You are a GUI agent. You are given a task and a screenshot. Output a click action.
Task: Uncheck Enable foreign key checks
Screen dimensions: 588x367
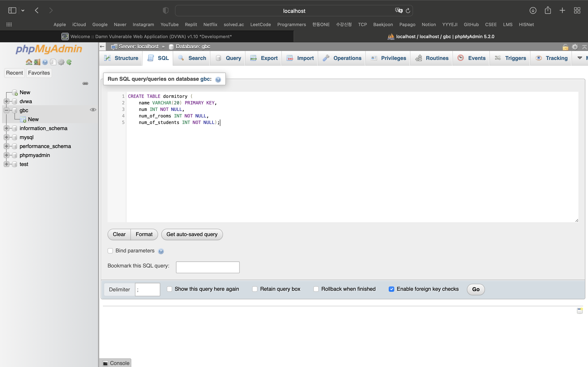(x=391, y=289)
